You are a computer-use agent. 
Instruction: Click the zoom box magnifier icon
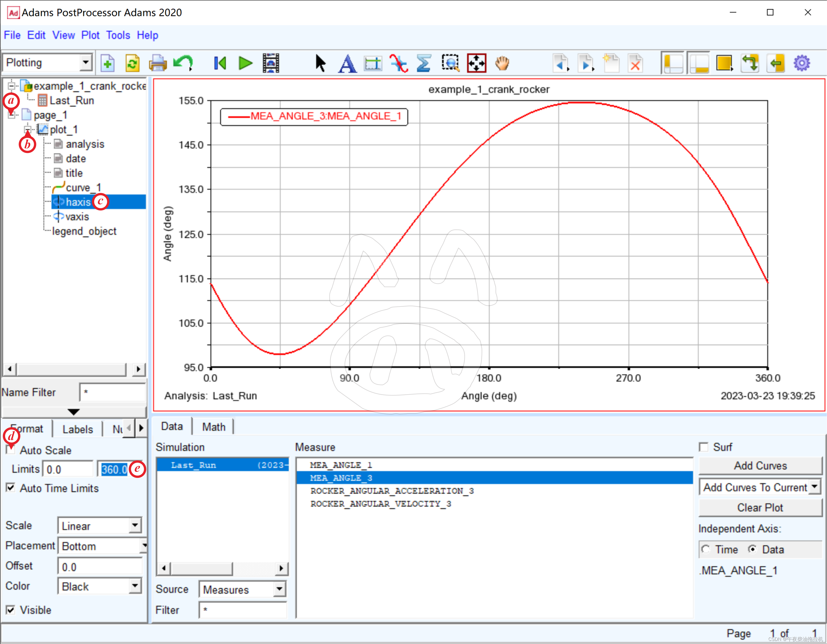[x=450, y=63]
